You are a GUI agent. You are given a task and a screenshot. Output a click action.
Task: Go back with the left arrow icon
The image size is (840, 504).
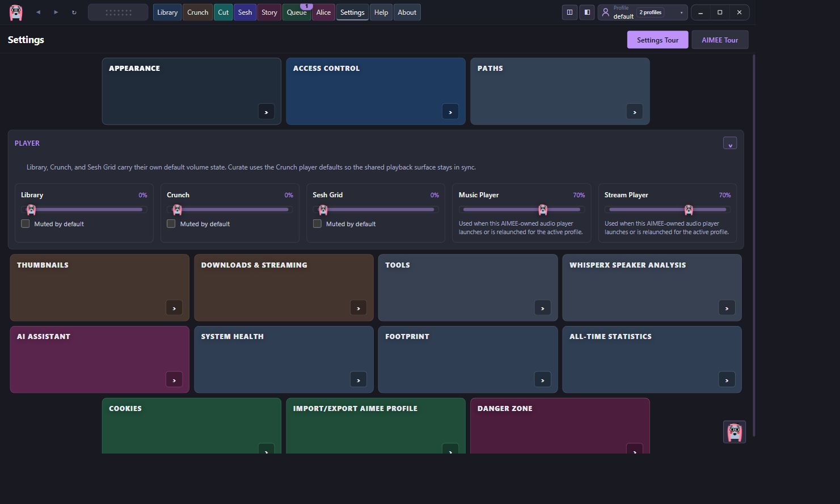tap(38, 12)
